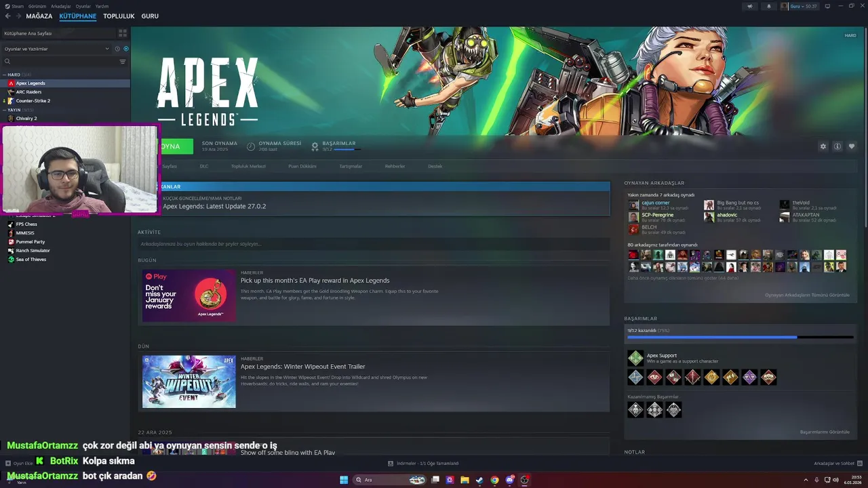Open File Explorer from taskbar
Image resolution: width=868 pixels, height=488 pixels.
pyautogui.click(x=465, y=480)
